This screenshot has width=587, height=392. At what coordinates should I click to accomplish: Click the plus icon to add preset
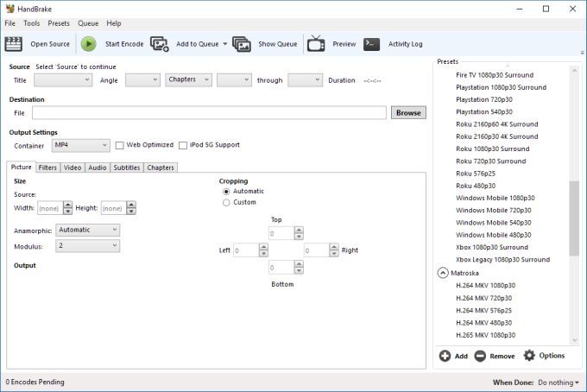click(445, 356)
